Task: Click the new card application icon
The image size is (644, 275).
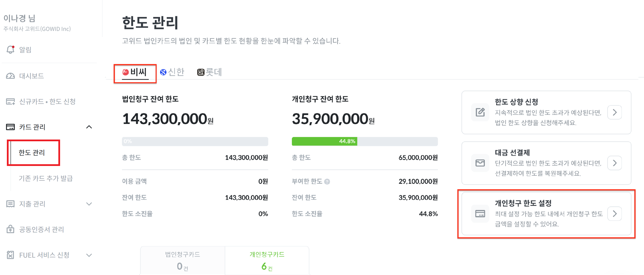Action: click(10, 102)
